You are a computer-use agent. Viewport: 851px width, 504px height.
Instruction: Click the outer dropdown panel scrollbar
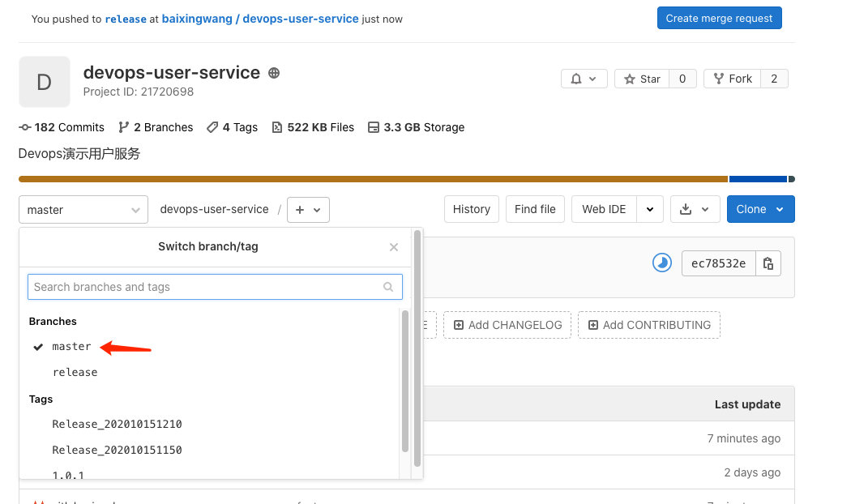417,348
